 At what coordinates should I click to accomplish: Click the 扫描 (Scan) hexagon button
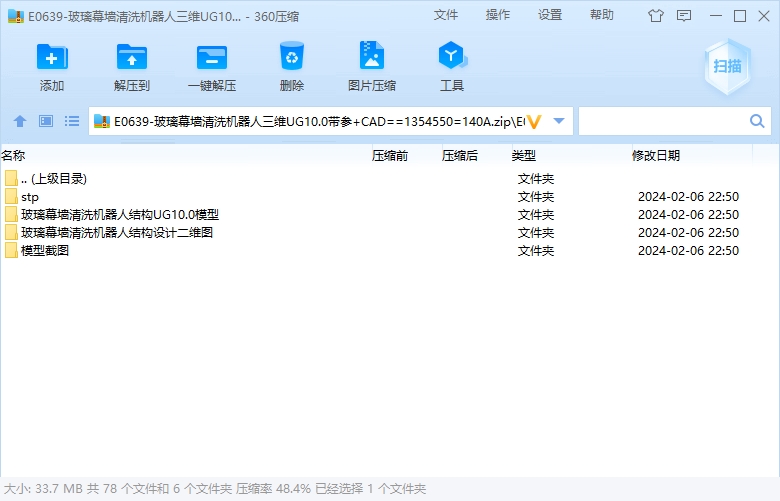click(727, 66)
